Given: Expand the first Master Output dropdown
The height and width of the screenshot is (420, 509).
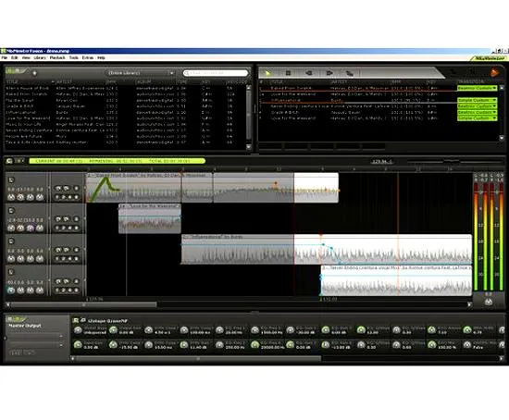Looking at the screenshot, I should click(x=36, y=336).
